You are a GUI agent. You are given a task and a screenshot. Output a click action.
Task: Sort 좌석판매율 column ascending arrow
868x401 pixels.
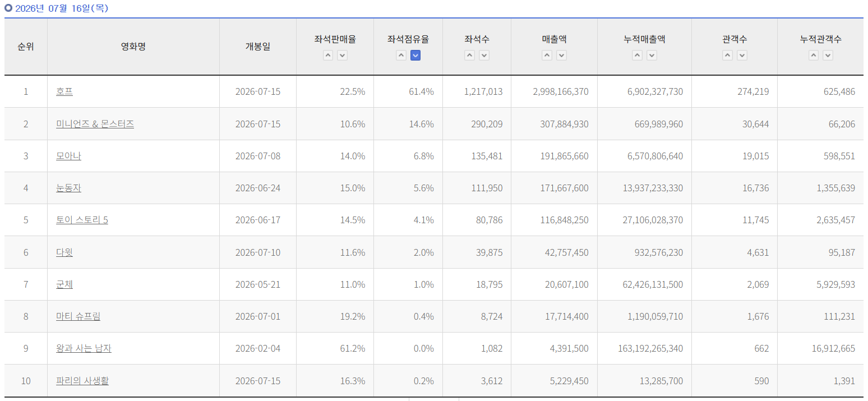[x=328, y=55]
